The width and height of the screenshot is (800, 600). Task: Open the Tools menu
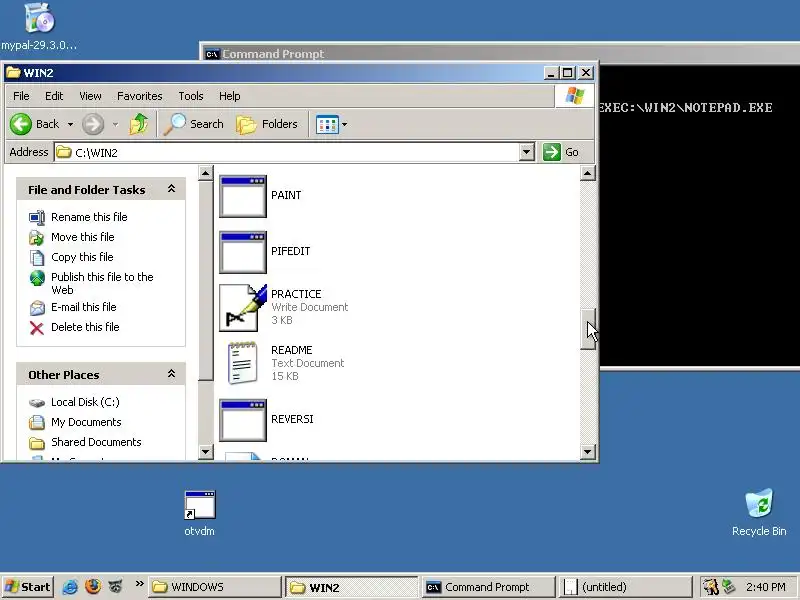191,96
